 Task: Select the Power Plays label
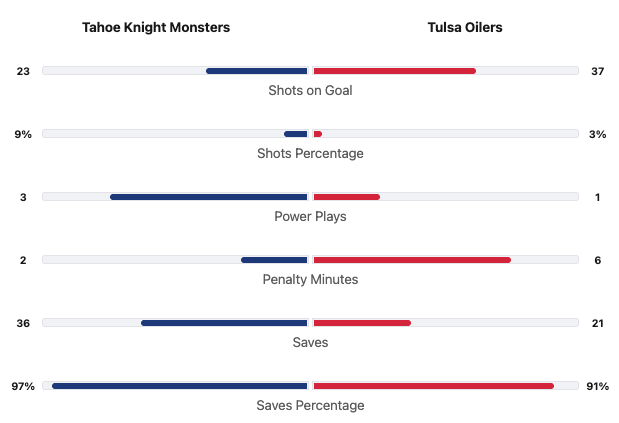(310, 216)
